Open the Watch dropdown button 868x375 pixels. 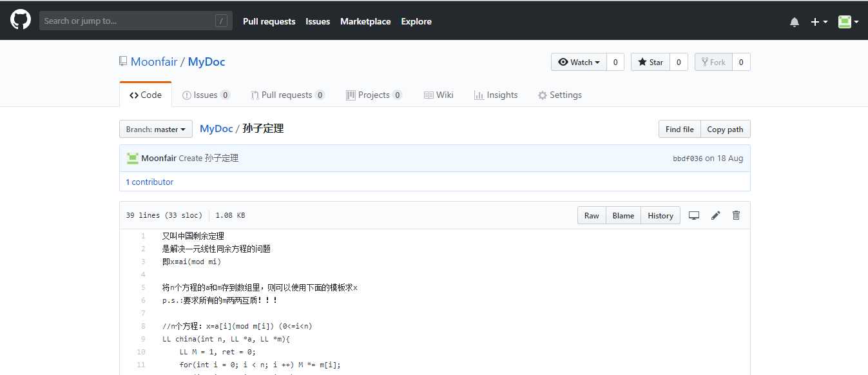pyautogui.click(x=579, y=62)
